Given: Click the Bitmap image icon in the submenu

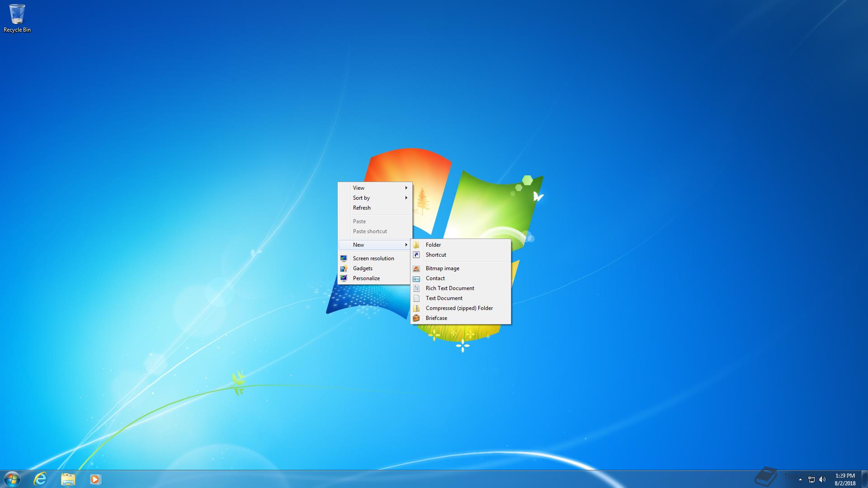Looking at the screenshot, I should pos(416,268).
